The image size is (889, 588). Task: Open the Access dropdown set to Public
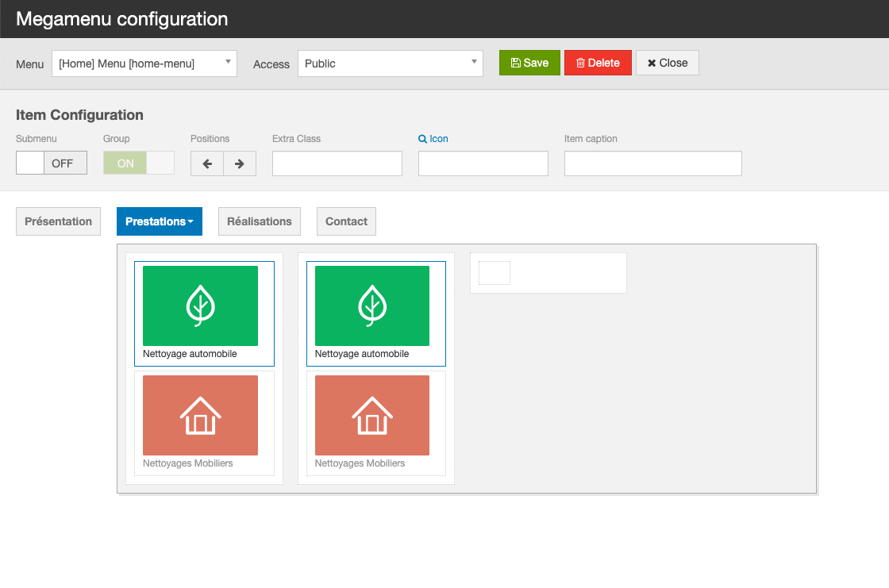click(390, 63)
